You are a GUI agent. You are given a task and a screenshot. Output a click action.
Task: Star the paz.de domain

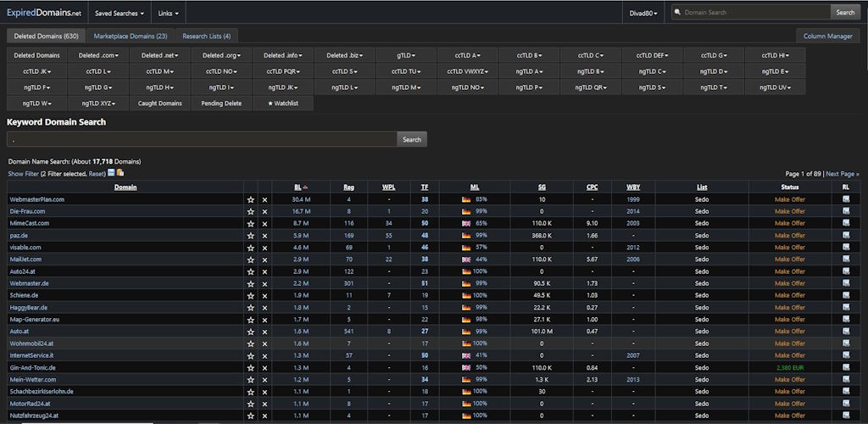pyautogui.click(x=251, y=236)
